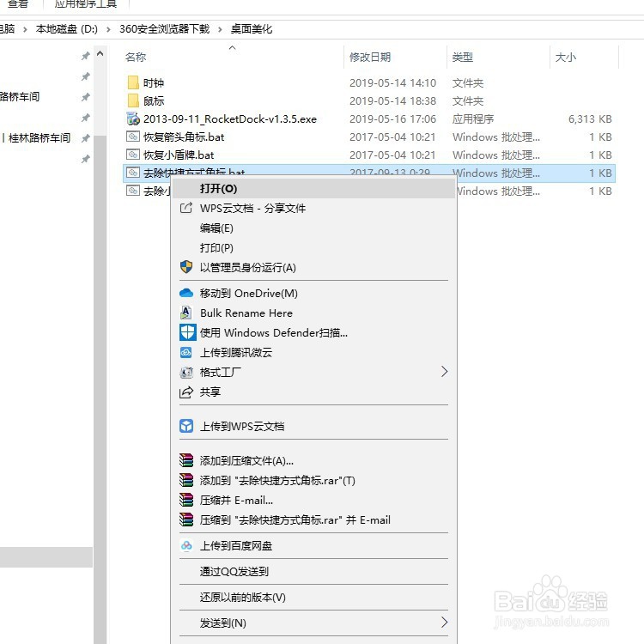Click the Baidu Netdisk icon

pos(186,545)
